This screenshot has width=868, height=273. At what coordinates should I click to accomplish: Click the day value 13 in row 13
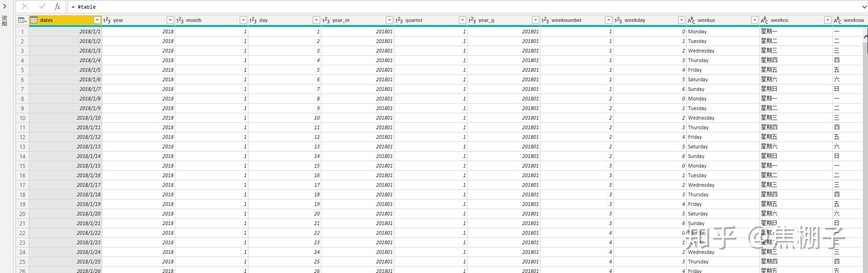click(x=284, y=147)
